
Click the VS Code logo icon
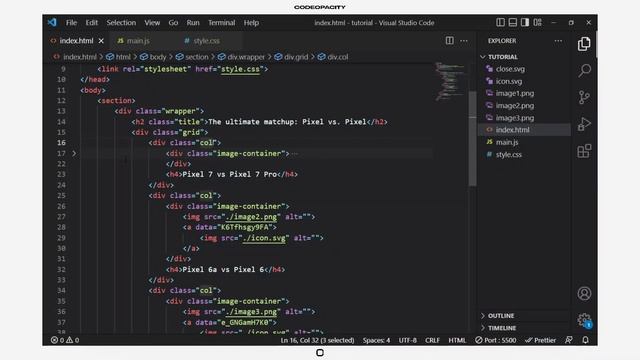[x=52, y=22]
